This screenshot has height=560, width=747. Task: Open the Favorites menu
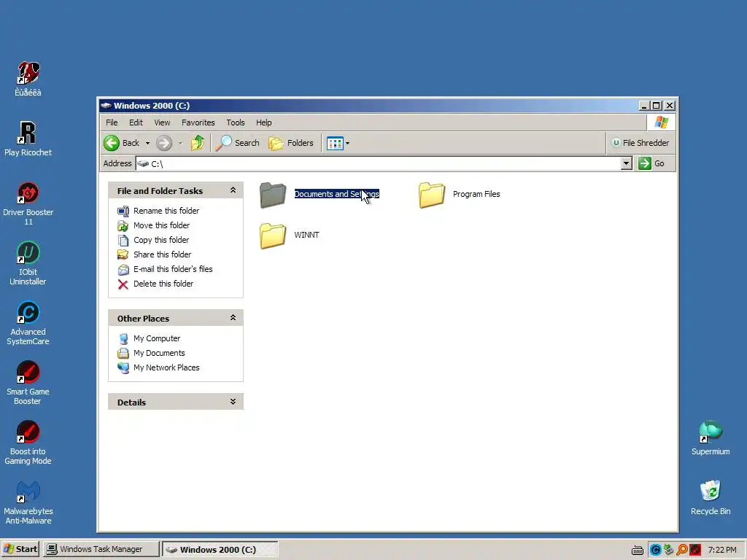click(198, 122)
